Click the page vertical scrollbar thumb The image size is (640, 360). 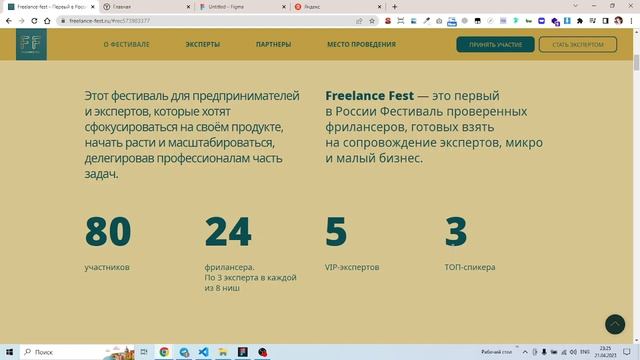[x=636, y=63]
